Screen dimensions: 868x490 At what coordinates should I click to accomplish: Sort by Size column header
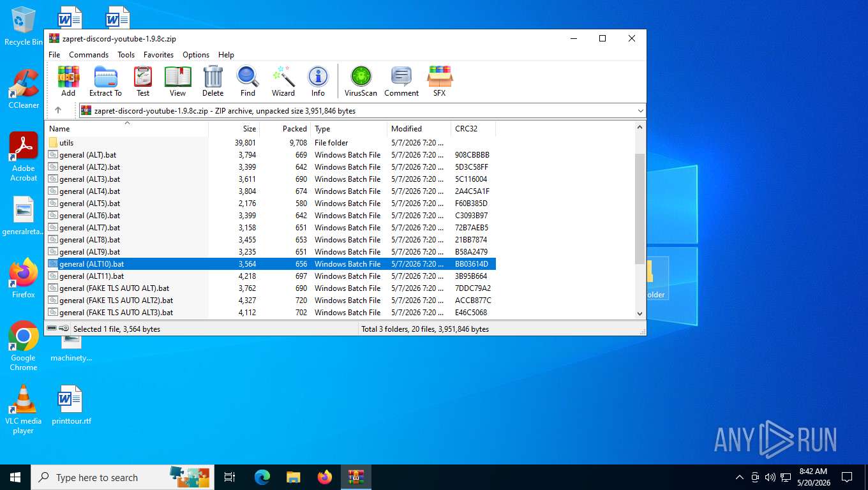(234, 128)
